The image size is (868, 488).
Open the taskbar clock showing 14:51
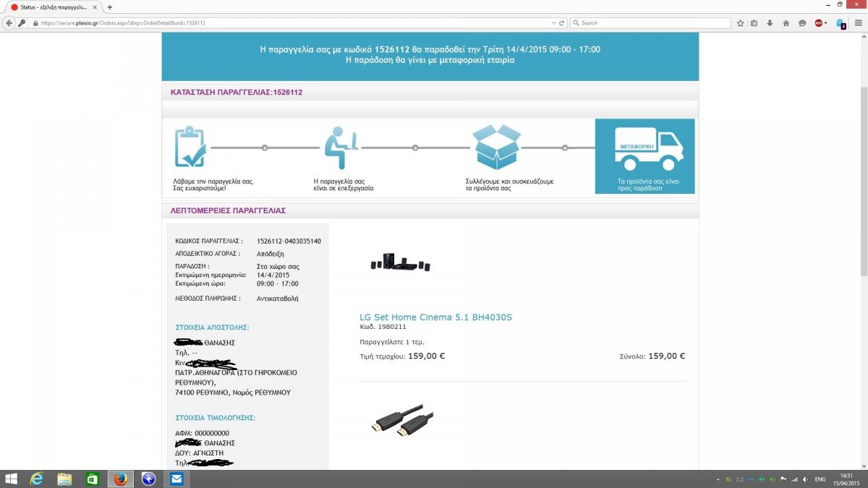pyautogui.click(x=847, y=479)
